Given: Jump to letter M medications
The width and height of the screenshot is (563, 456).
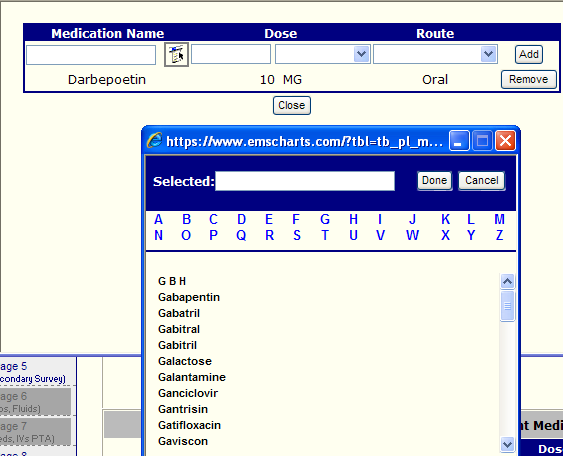Looking at the screenshot, I should 499,219.
